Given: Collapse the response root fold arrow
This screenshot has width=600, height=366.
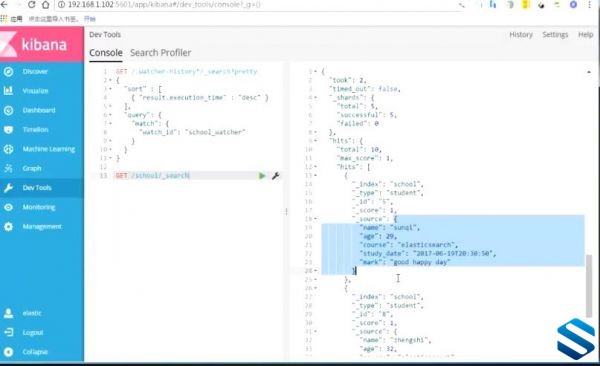Looking at the screenshot, I should 315,72.
